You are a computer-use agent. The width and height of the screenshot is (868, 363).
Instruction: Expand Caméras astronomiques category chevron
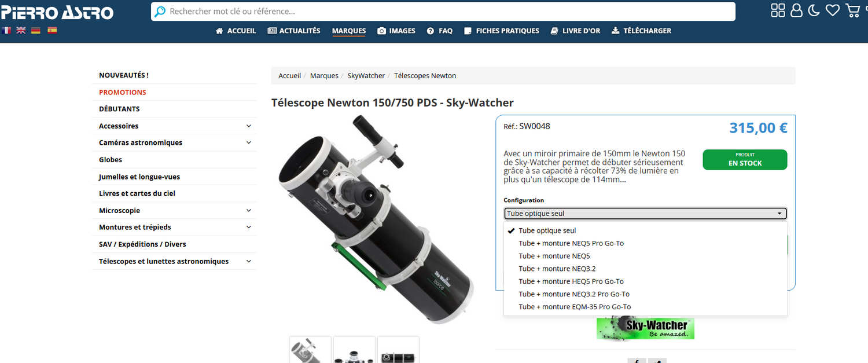(x=249, y=142)
